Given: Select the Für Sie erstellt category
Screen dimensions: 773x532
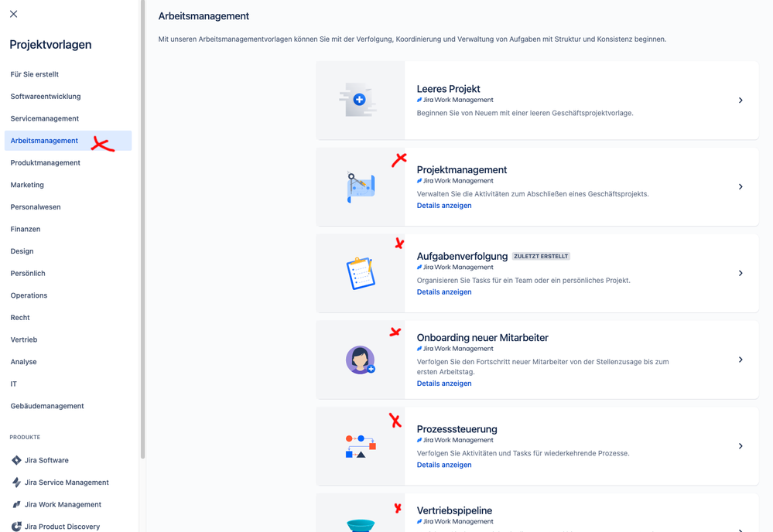Looking at the screenshot, I should (x=68, y=74).
